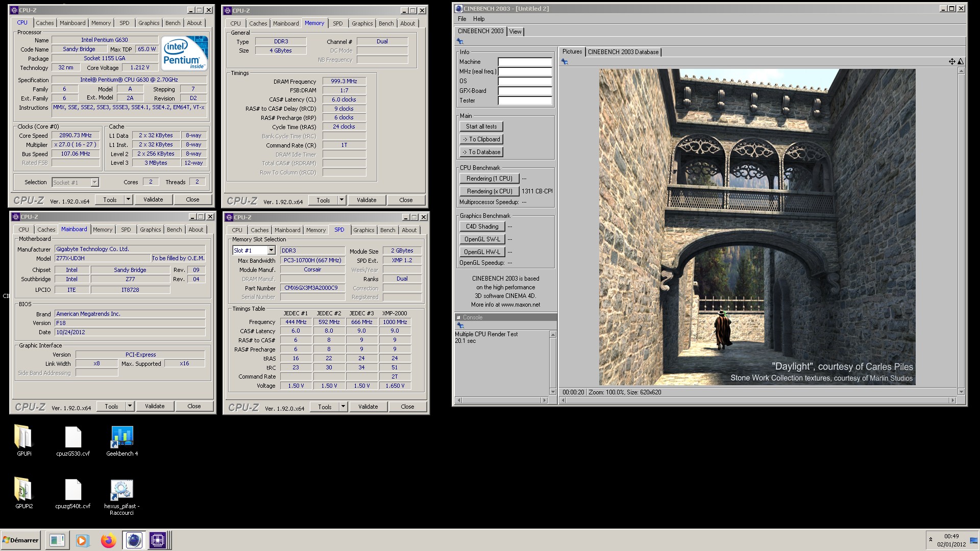Open the first quick launch taskbar icon
Viewport: 980px width, 551px height.
coord(57,540)
